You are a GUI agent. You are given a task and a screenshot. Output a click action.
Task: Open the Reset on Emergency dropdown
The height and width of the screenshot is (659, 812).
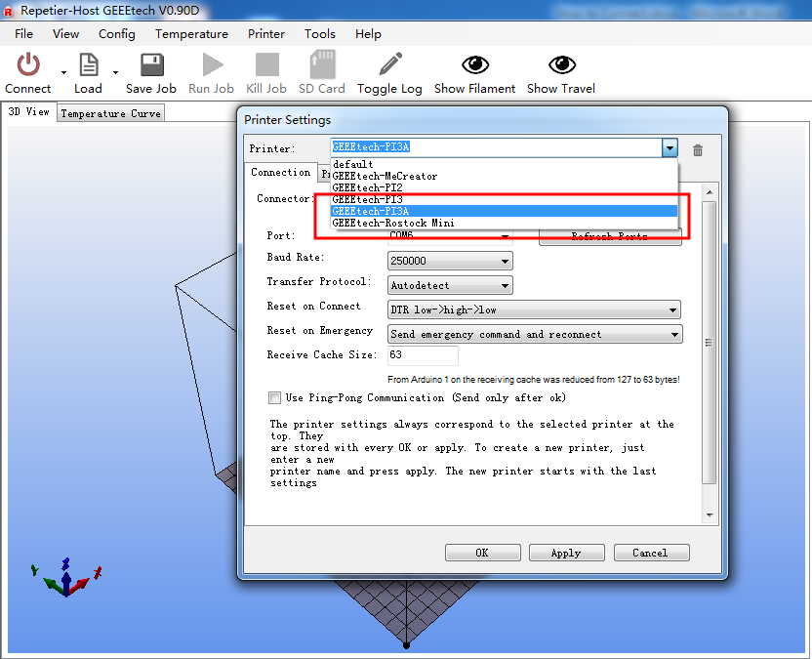[535, 334]
